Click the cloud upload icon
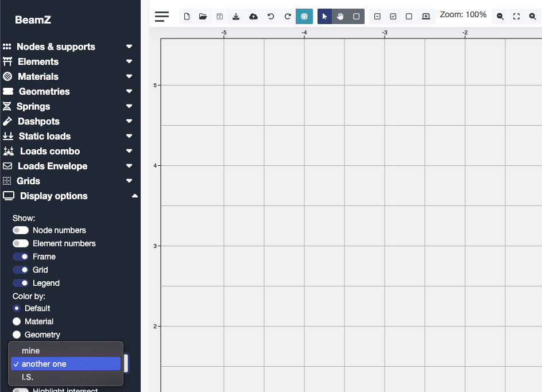 pyautogui.click(x=253, y=17)
